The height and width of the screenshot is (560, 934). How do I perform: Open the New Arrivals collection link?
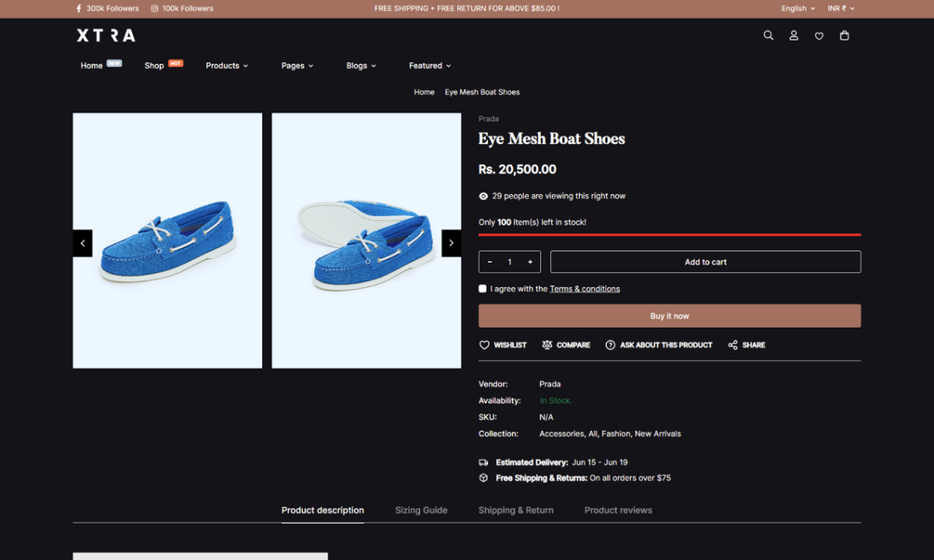tap(658, 434)
